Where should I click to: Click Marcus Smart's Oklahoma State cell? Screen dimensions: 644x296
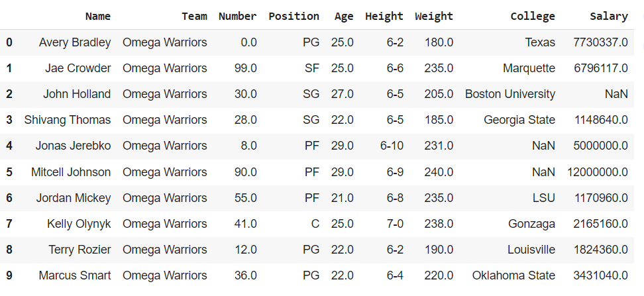pyautogui.click(x=513, y=275)
